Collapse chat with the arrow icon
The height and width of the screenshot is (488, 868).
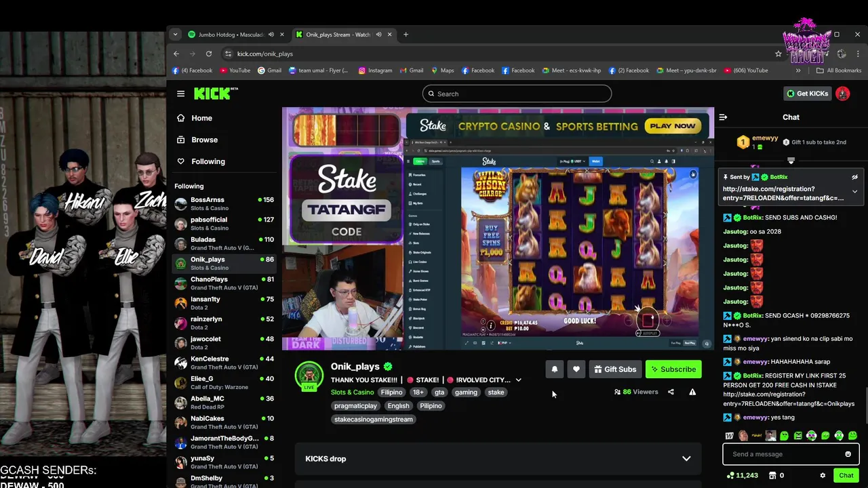(723, 117)
